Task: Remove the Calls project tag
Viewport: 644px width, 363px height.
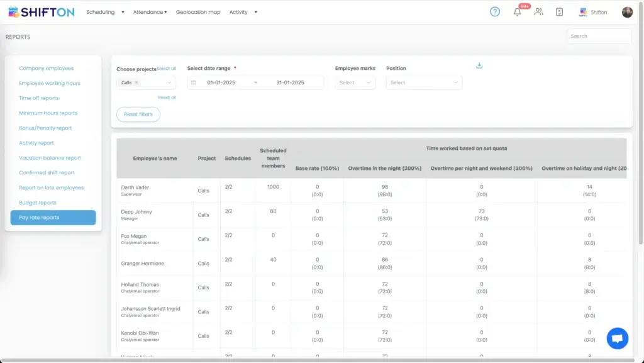Action: click(x=136, y=82)
